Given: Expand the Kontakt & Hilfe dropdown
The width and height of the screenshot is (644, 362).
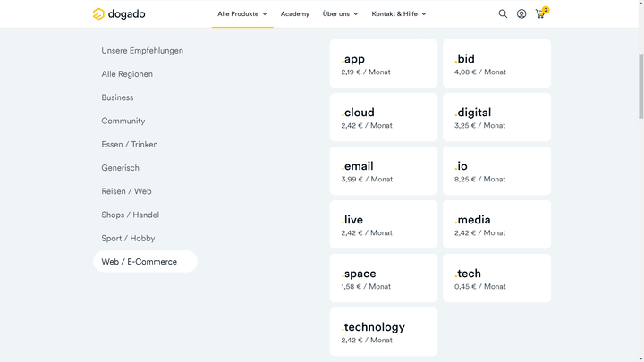Looking at the screenshot, I should point(398,13).
